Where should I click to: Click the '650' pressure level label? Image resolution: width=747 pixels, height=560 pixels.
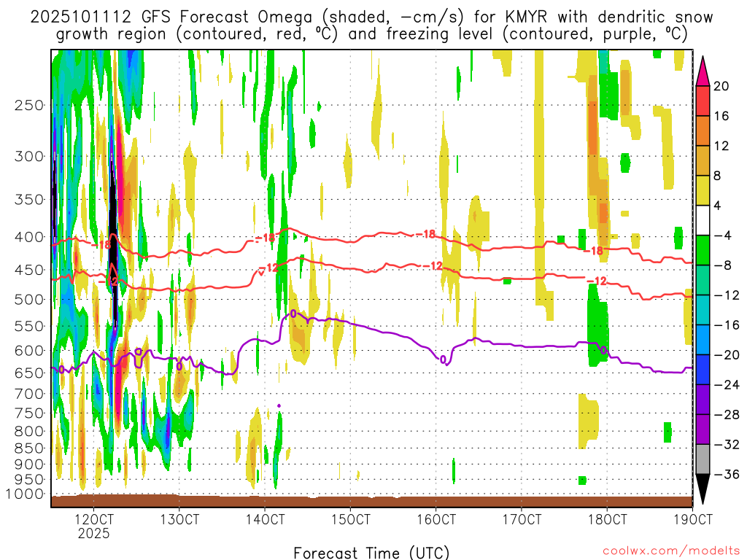pyautogui.click(x=29, y=373)
